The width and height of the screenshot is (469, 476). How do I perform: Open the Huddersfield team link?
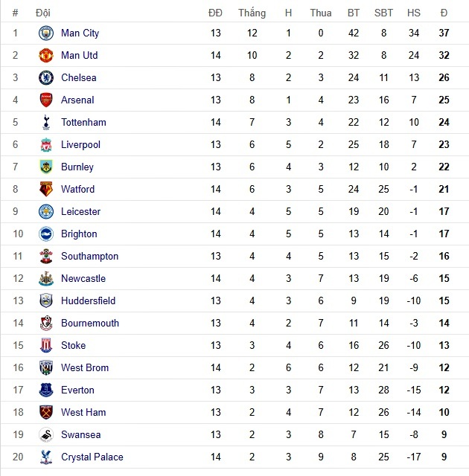(x=88, y=301)
